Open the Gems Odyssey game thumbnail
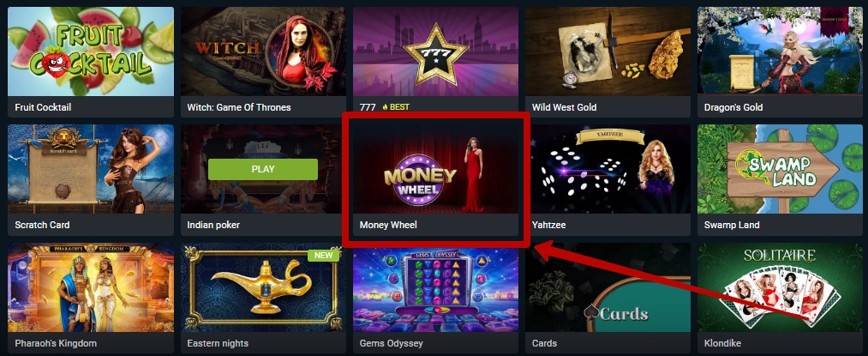This screenshot has height=356, width=868. [435, 287]
